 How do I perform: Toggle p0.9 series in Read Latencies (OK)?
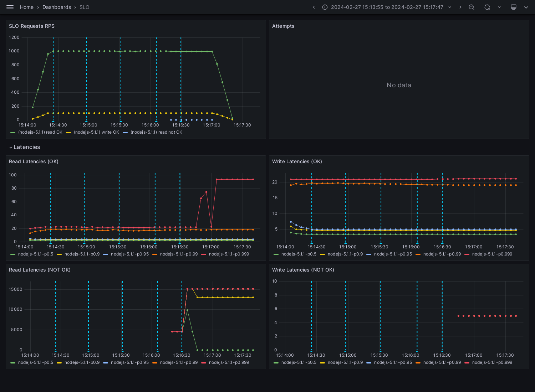pos(82,254)
